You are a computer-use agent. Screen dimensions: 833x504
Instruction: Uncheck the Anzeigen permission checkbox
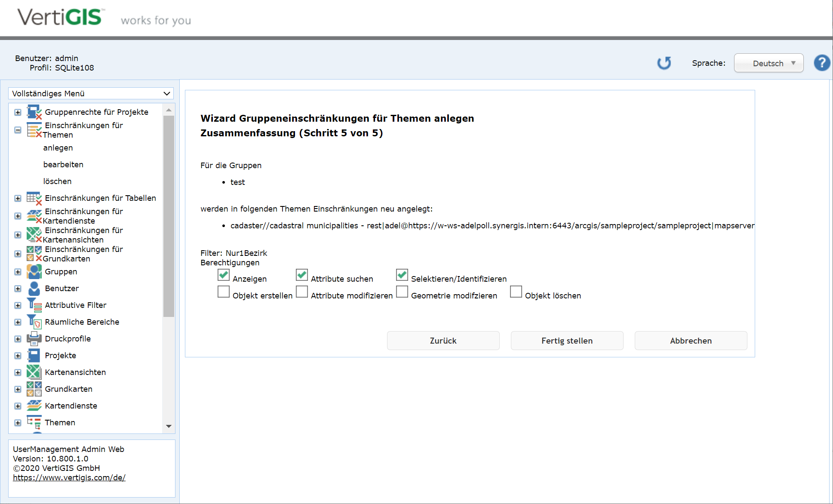point(224,275)
